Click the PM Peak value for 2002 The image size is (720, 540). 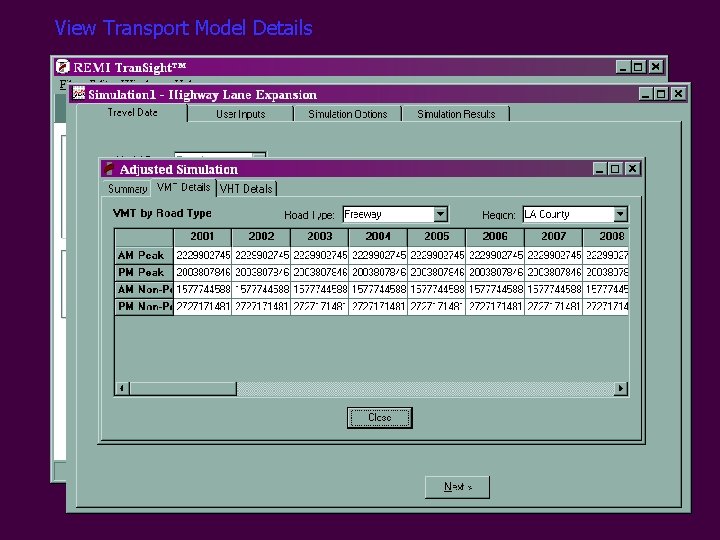(261, 272)
